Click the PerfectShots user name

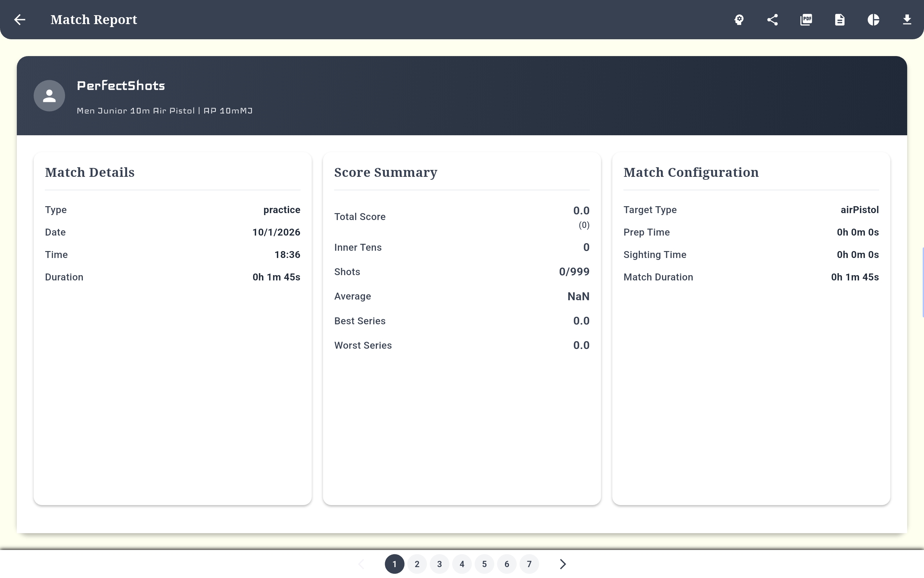121,86
